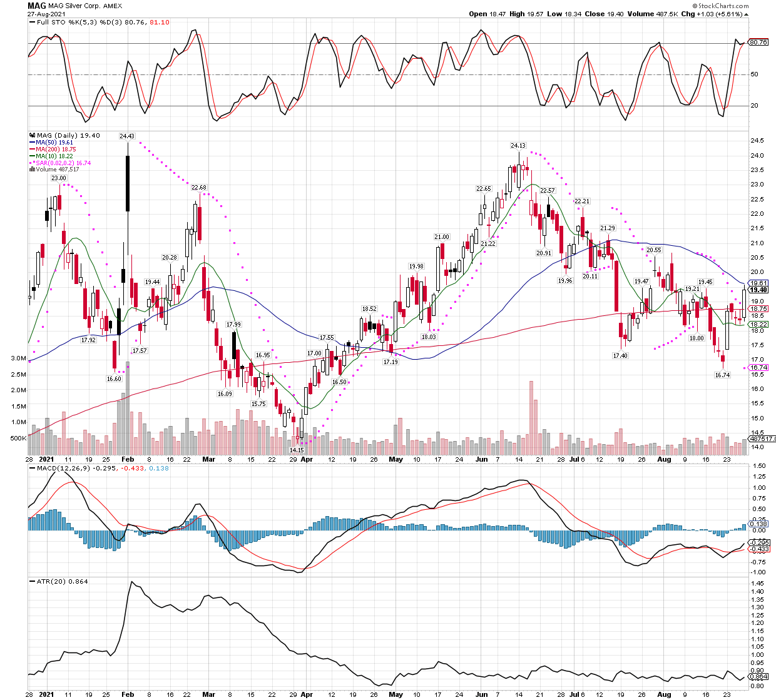Click the 80.76 stochastic value tag
This screenshot has width=776, height=700.
coord(758,43)
